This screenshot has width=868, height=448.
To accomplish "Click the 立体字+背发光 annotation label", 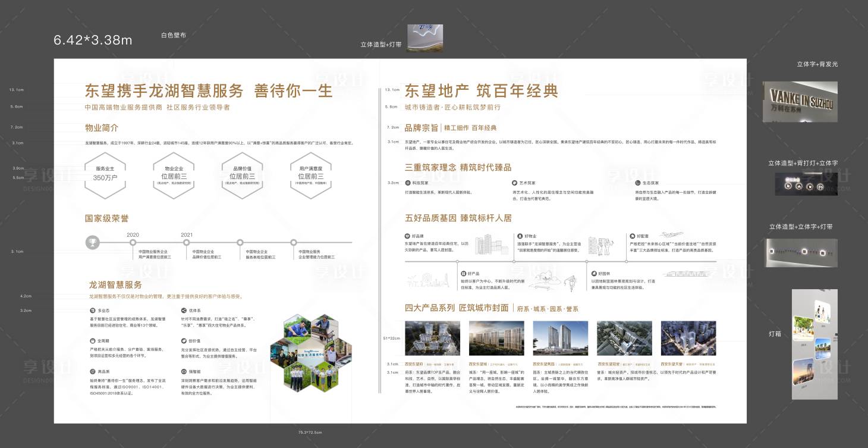I will click(817, 64).
